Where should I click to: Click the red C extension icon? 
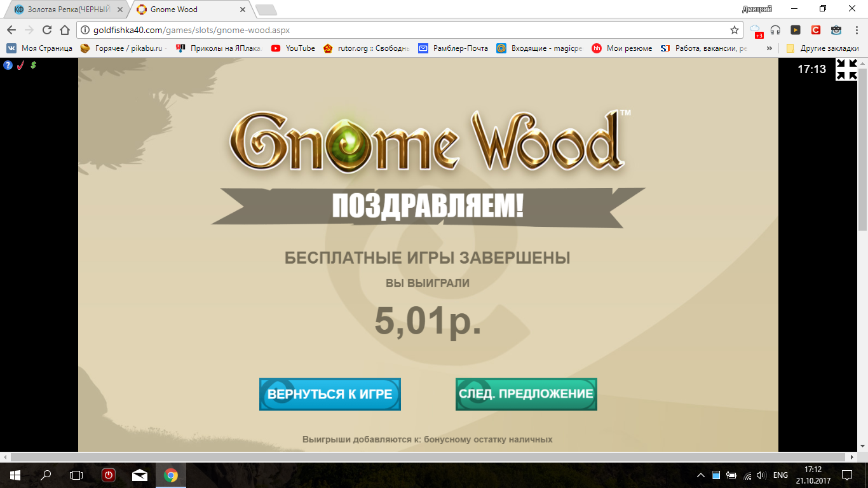coord(816,30)
